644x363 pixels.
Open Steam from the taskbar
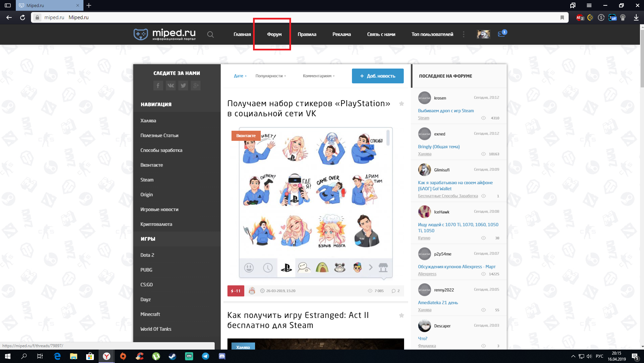[173, 356]
